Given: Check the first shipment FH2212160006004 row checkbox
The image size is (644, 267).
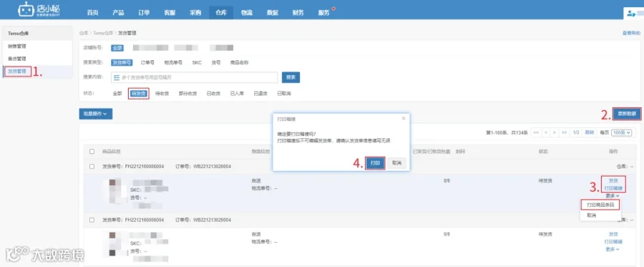Looking at the screenshot, I should [92, 166].
